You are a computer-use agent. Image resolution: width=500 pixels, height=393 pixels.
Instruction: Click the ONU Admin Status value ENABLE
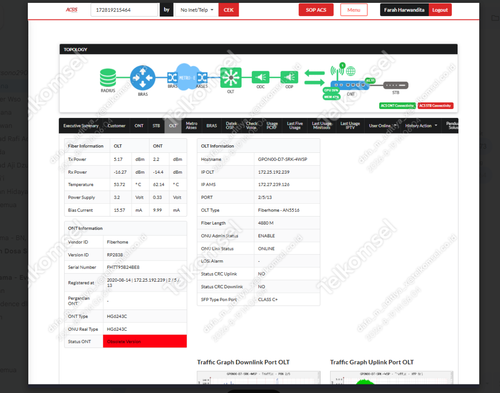266,236
